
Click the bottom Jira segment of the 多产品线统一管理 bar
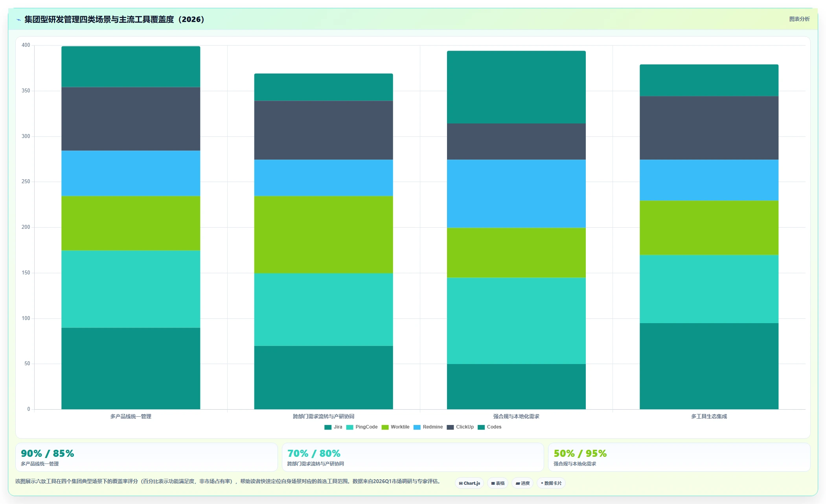pos(131,368)
